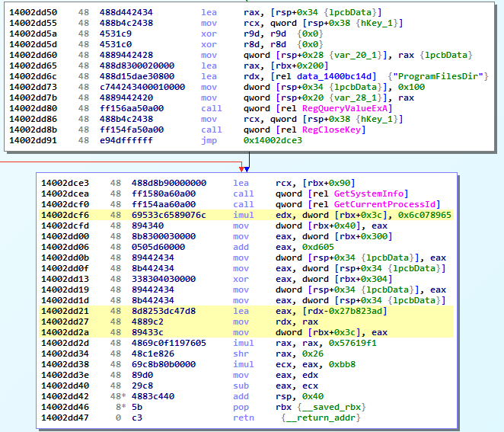Click the [rbx+0x90] operand
Screen dimensions: 504x432
coord(328,183)
